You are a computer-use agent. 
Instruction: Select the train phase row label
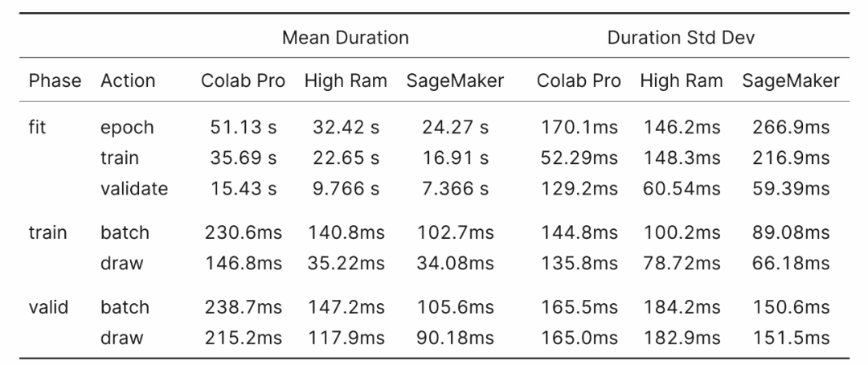[48, 233]
